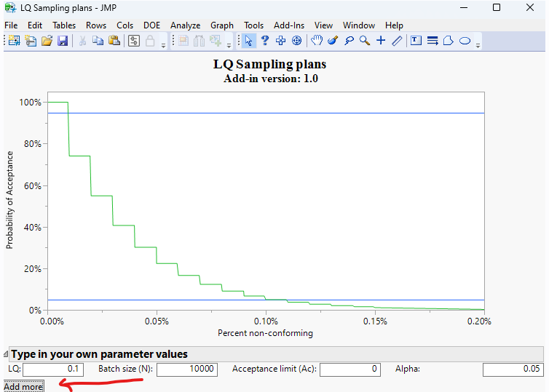Click the JMP window icon in title bar
Image resolution: width=549 pixels, height=392 pixels.
[10, 8]
